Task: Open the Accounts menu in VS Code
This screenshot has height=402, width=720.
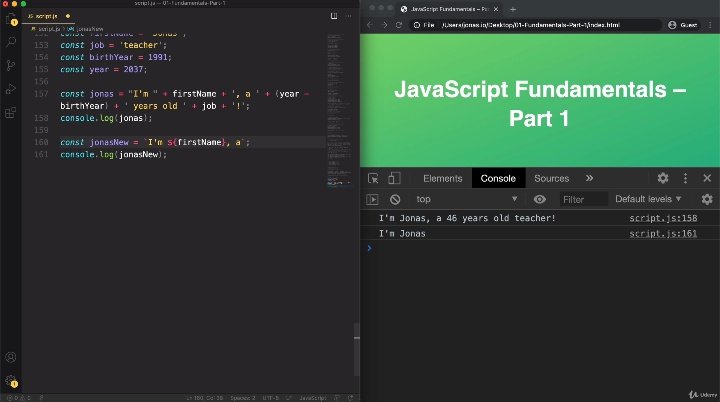Action: click(x=11, y=357)
